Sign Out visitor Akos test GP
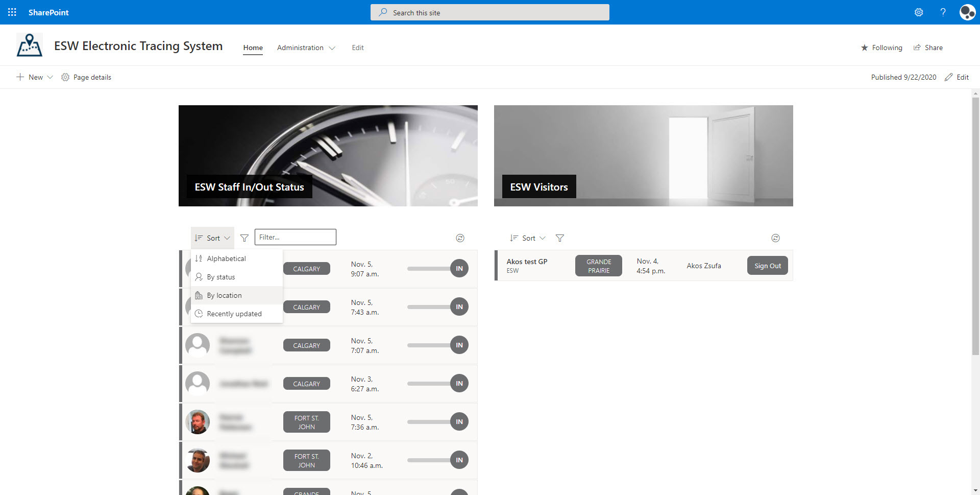980x495 pixels. [767, 266]
